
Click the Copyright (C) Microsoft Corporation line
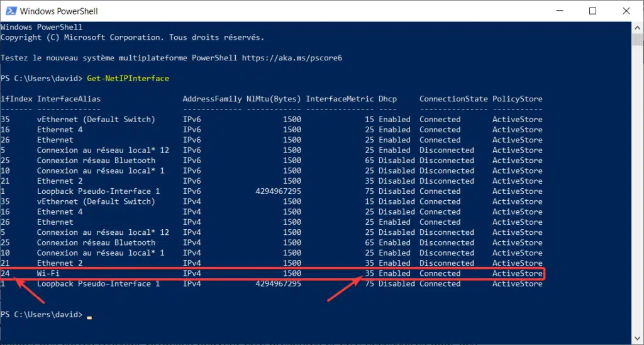(132, 37)
